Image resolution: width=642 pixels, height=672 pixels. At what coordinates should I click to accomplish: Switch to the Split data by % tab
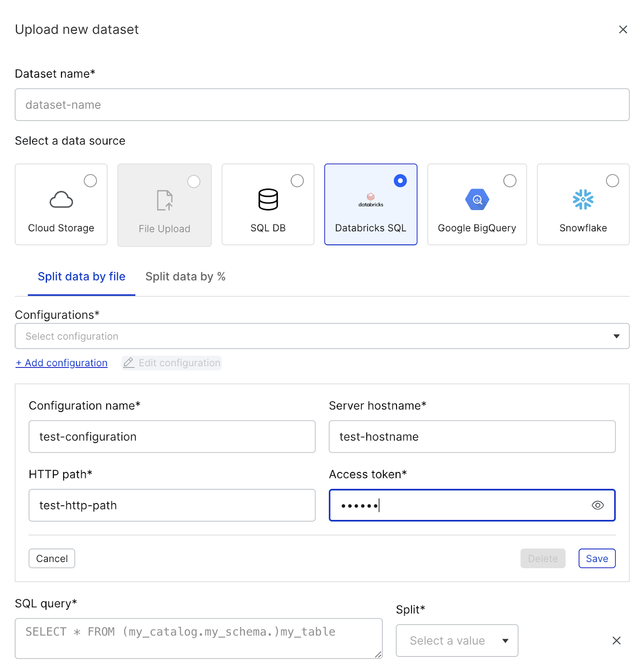click(185, 276)
